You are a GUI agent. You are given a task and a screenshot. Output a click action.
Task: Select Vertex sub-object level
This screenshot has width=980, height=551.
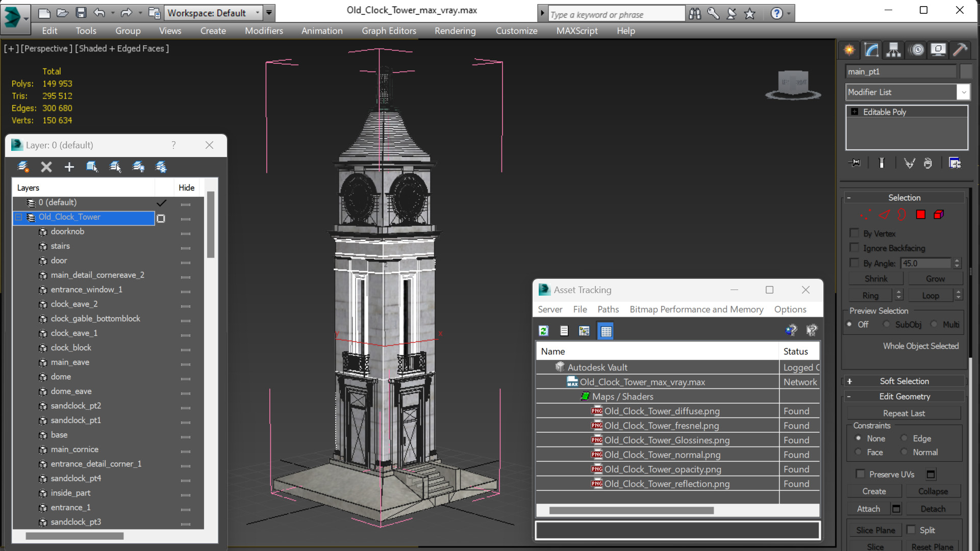[x=865, y=215]
